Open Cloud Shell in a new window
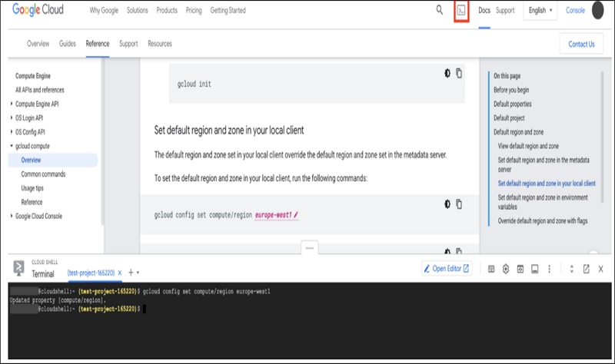 click(587, 269)
